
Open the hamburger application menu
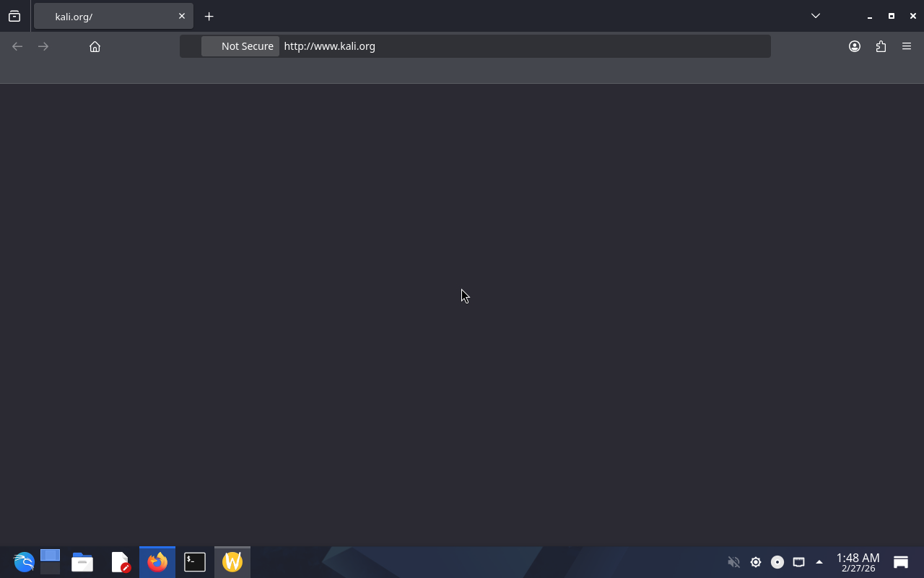pyautogui.click(x=907, y=46)
